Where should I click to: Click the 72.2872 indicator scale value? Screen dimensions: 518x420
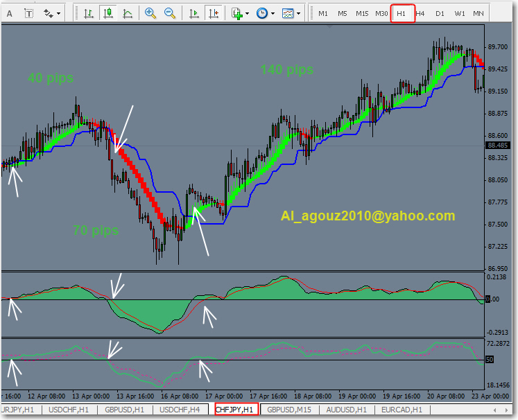coord(498,343)
